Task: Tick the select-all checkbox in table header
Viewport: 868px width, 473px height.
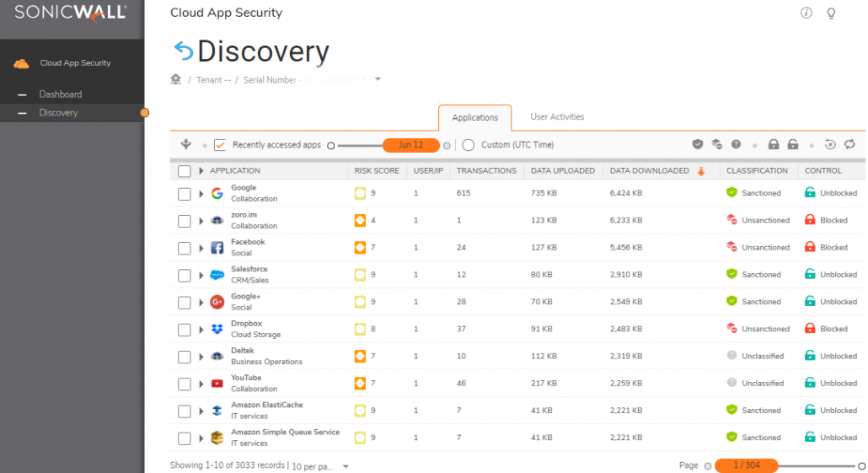Action: pos(185,171)
